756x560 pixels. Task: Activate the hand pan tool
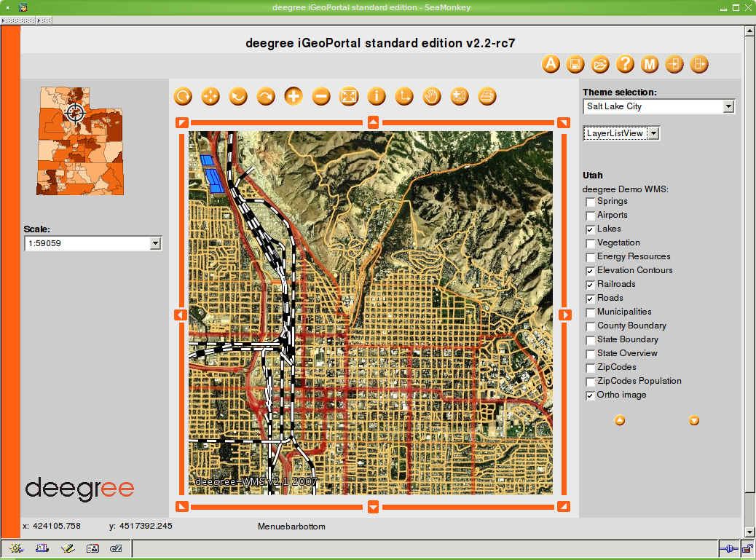pyautogui.click(x=432, y=96)
